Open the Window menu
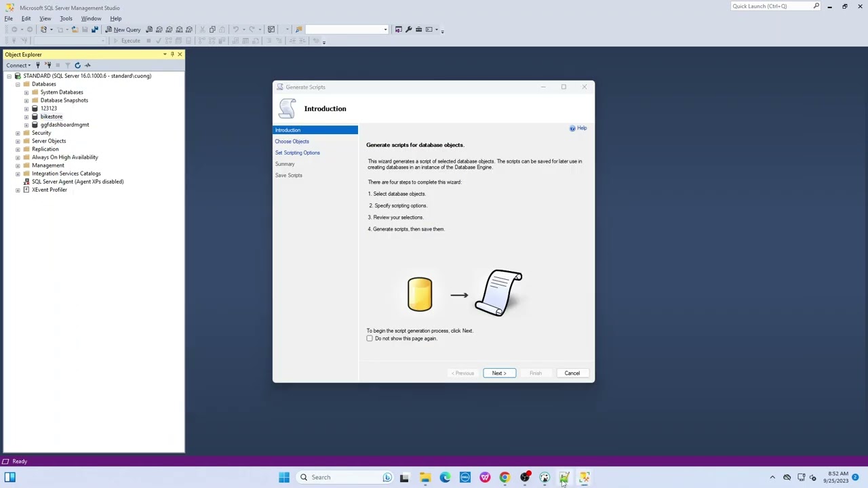Screen dimensions: 868x488 pos(91,18)
